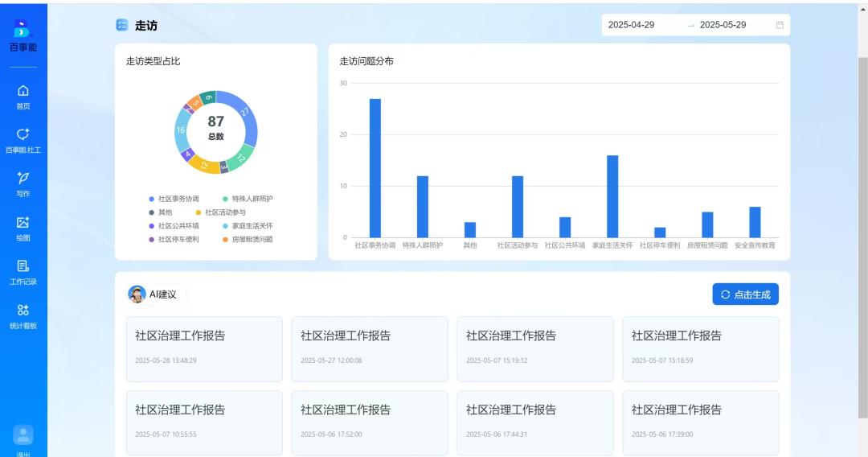This screenshot has width=868, height=457.
Task: Open the end date 2025-05-29 picker
Action: pyautogui.click(x=723, y=25)
